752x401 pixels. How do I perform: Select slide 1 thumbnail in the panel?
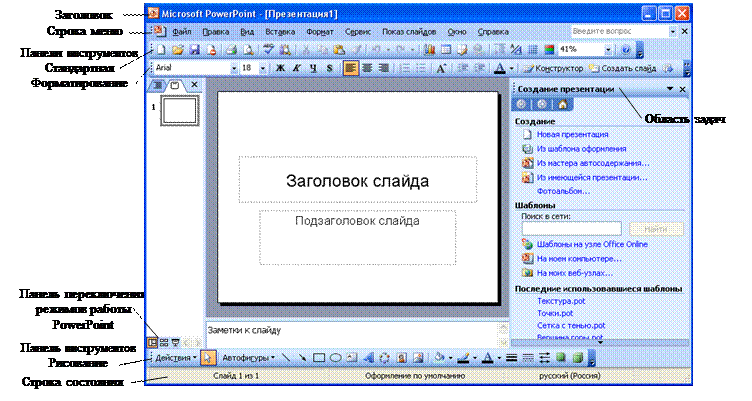tap(180, 111)
